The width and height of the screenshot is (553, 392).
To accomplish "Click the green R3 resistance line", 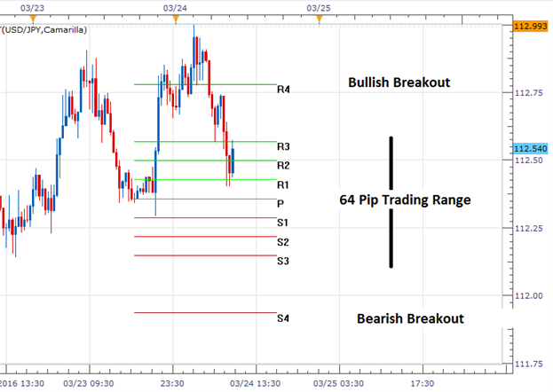I will [x=205, y=141].
